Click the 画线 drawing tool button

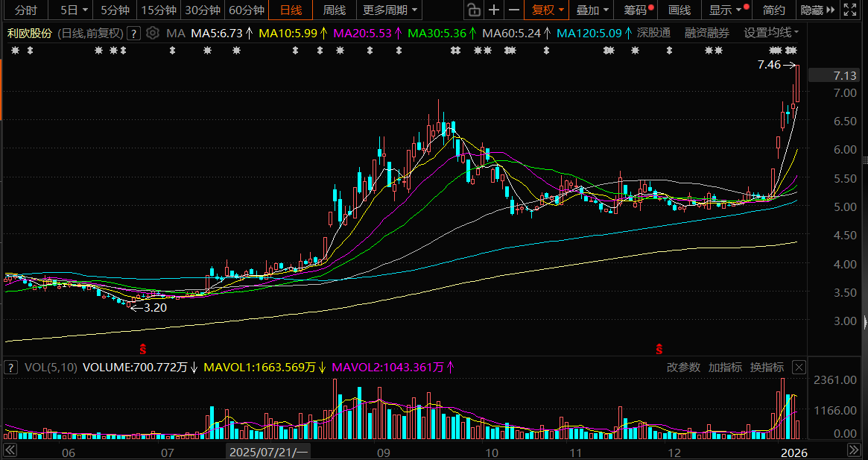pos(679,10)
